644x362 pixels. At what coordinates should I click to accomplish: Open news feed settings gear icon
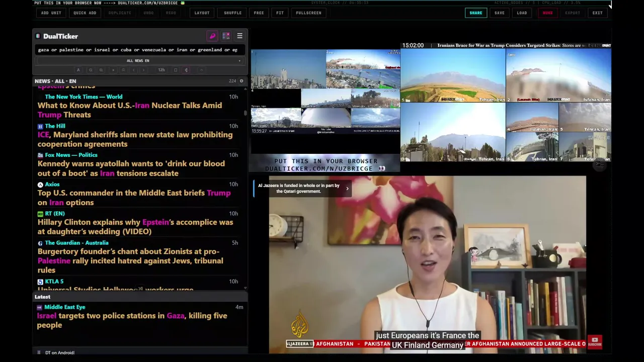242,81
